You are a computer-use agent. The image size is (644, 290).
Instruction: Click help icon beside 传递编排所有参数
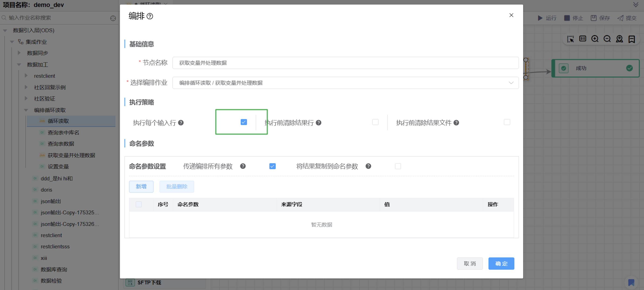pyautogui.click(x=243, y=166)
